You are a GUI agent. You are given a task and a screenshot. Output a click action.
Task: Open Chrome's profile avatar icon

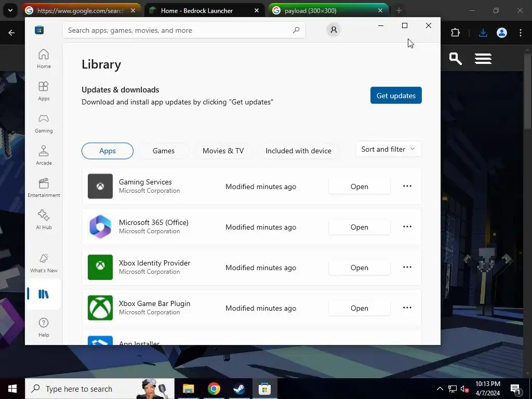pos(502,33)
